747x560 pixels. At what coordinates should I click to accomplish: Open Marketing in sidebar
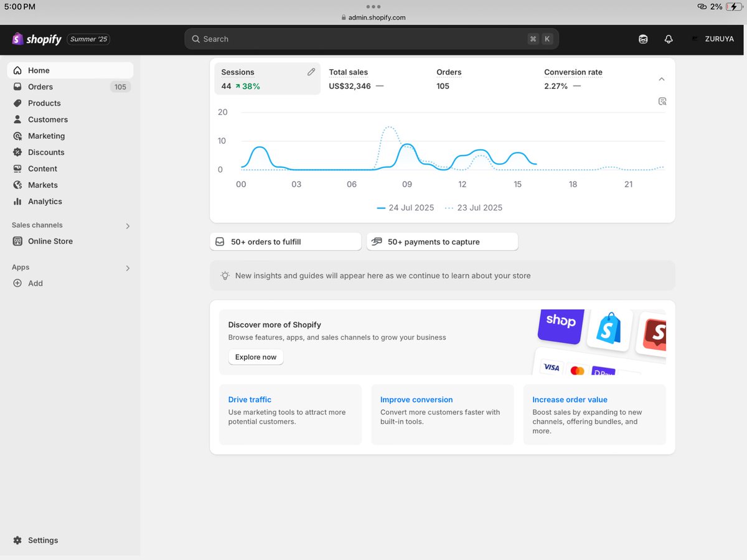pos(70,136)
